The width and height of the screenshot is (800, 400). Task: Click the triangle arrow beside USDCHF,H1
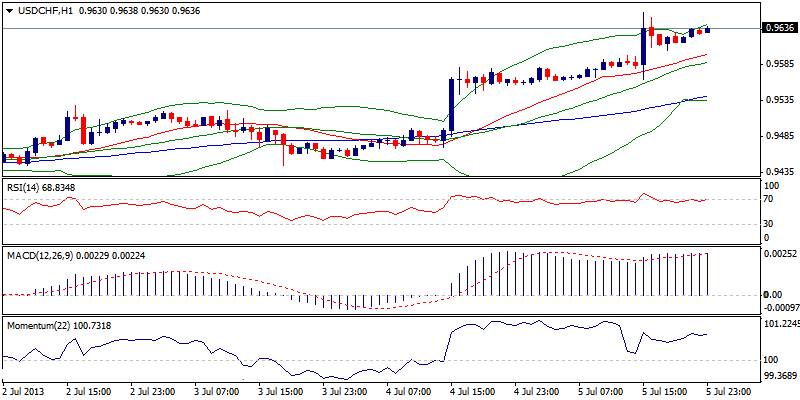click(x=8, y=10)
